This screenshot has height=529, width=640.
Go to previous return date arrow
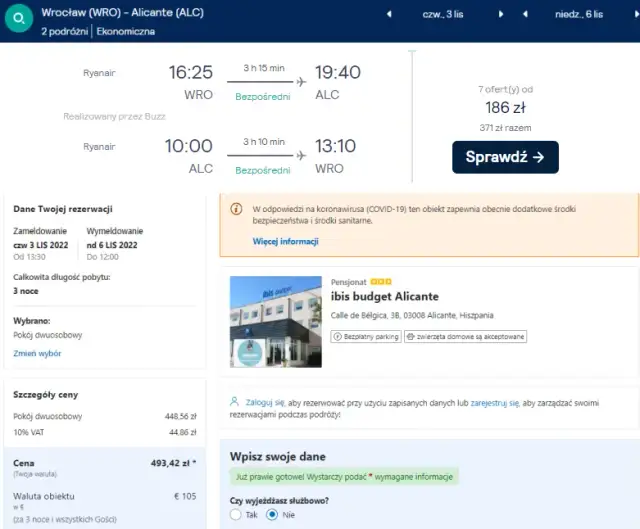coord(525,14)
